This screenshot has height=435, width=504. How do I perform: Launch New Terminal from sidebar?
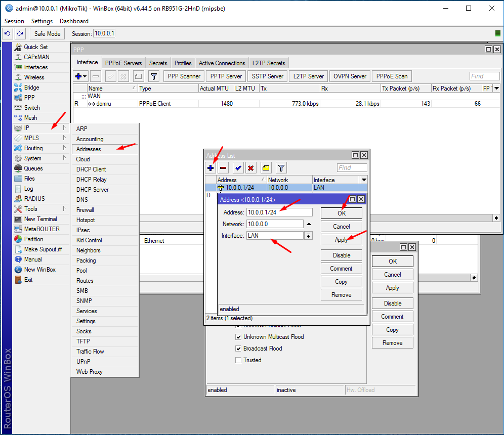40,219
